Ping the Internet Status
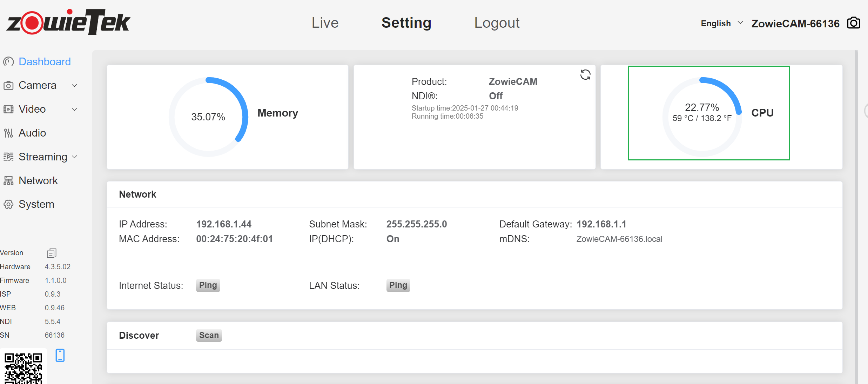868x384 pixels. tap(208, 285)
